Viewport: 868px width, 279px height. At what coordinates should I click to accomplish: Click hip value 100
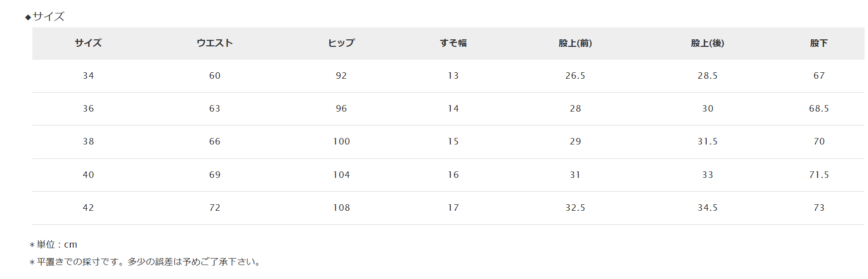click(x=342, y=141)
